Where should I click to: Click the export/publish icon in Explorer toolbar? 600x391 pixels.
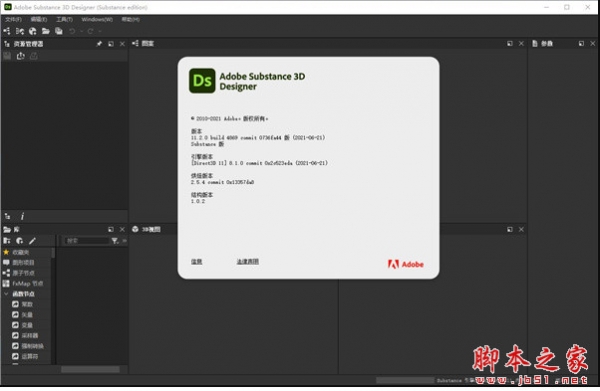click(21, 56)
